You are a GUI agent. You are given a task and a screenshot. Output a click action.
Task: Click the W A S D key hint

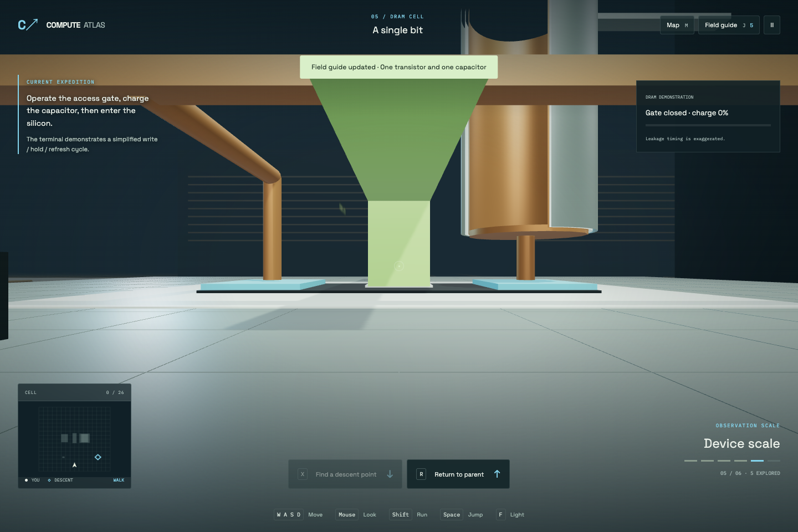point(289,515)
